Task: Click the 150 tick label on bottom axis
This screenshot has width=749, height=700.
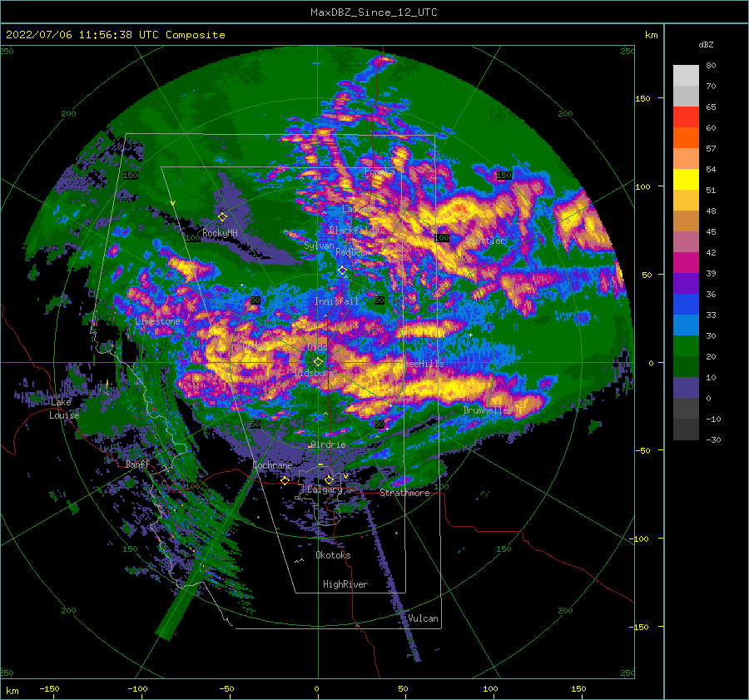Action: click(x=578, y=689)
